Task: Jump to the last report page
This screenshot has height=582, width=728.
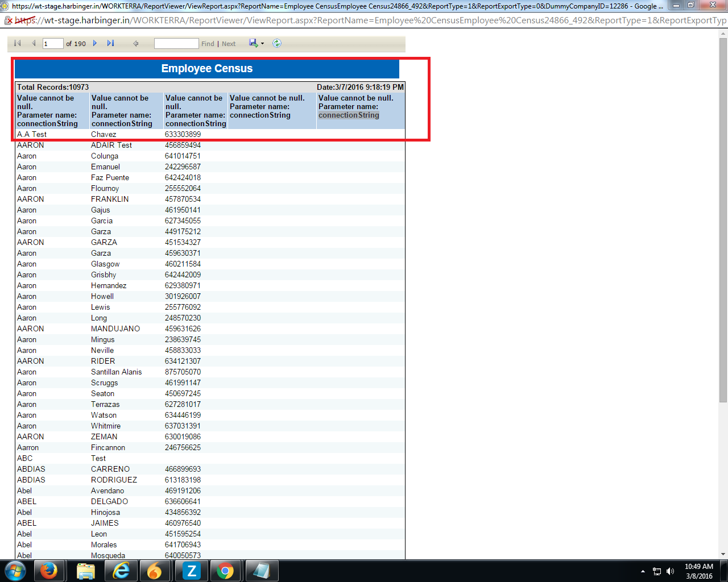Action: (110, 43)
